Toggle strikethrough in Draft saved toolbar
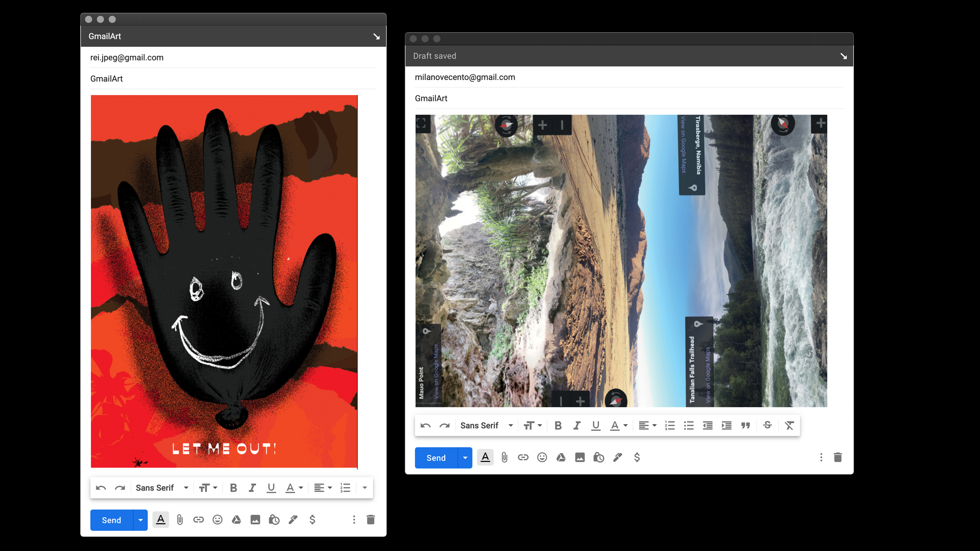 [768, 425]
